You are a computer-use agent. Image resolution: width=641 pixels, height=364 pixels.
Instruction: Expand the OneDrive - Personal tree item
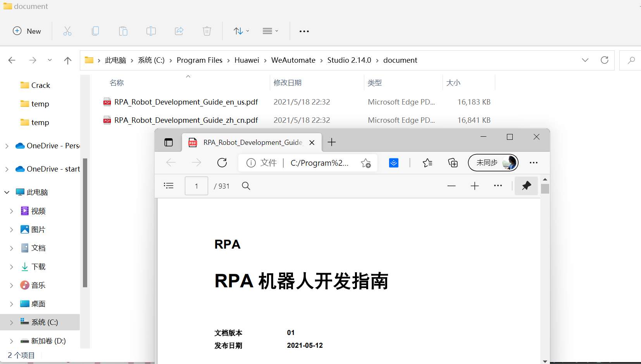[6, 146]
